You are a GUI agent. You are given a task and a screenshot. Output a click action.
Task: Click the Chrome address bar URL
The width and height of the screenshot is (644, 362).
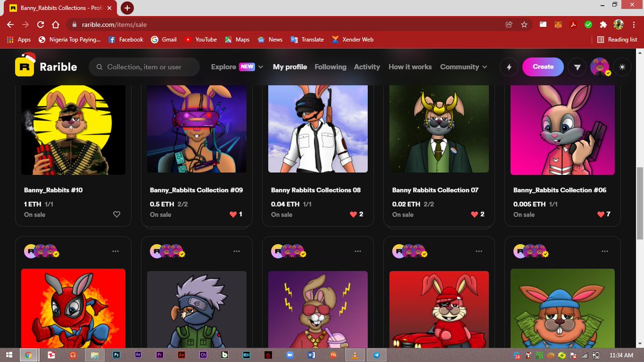pyautogui.click(x=114, y=25)
